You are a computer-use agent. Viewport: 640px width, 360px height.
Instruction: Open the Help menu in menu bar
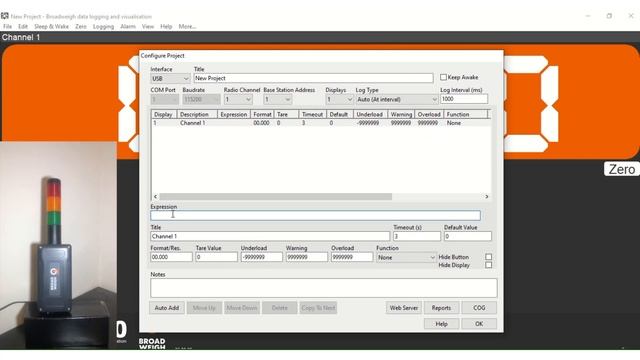(166, 27)
